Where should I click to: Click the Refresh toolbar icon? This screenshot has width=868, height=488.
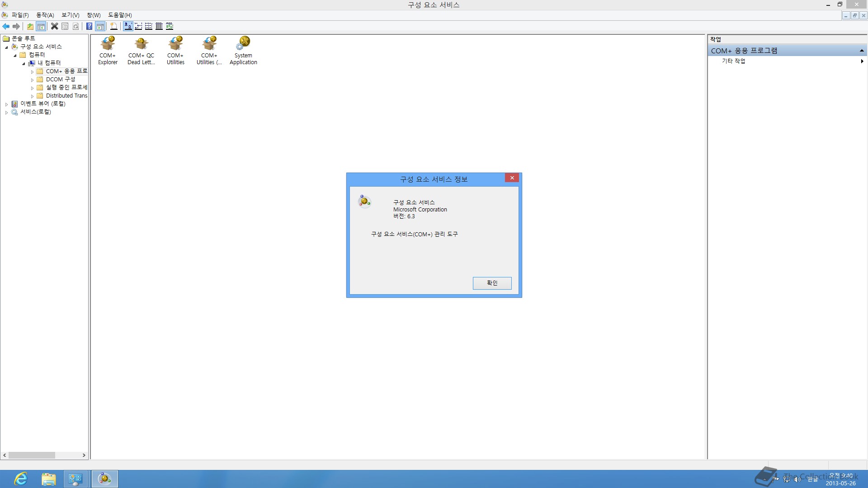[76, 26]
